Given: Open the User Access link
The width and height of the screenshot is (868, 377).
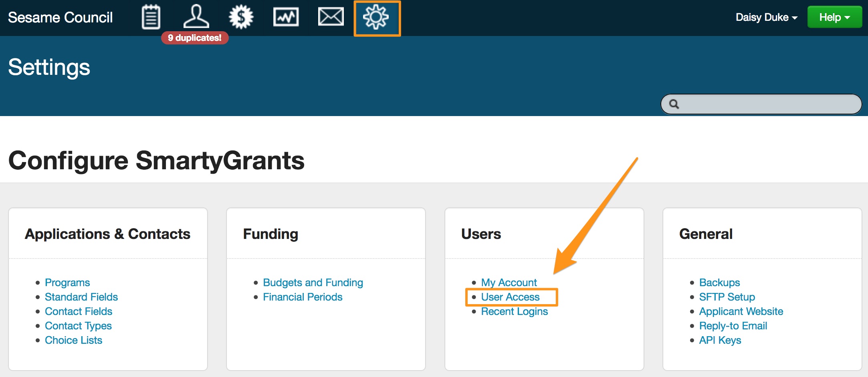Looking at the screenshot, I should coord(510,297).
